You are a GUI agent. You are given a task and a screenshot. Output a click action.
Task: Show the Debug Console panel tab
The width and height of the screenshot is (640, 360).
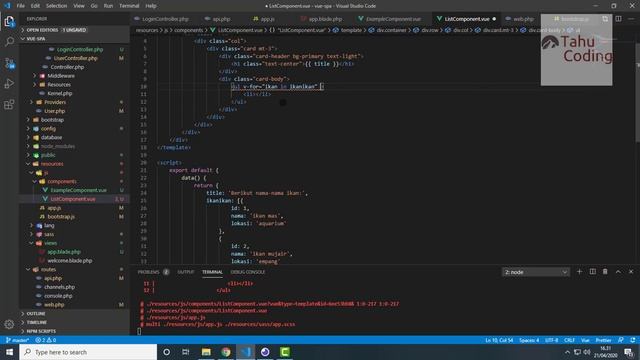[248, 272]
